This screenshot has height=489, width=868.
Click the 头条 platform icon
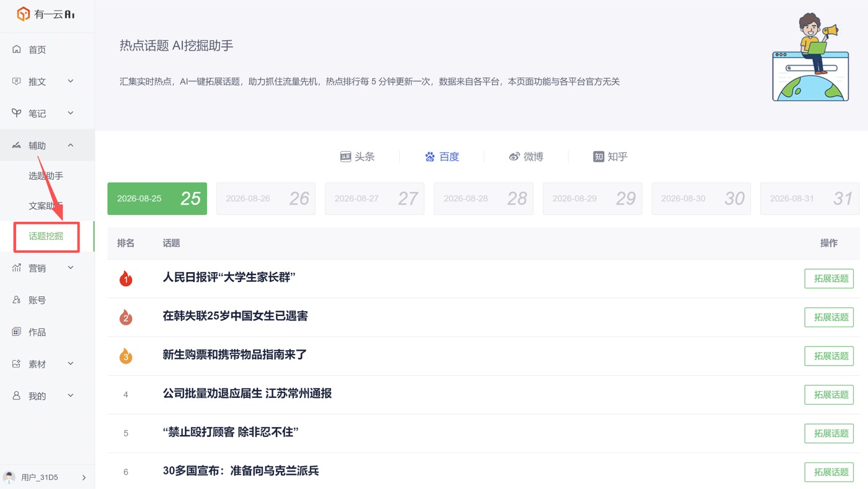[x=346, y=157]
